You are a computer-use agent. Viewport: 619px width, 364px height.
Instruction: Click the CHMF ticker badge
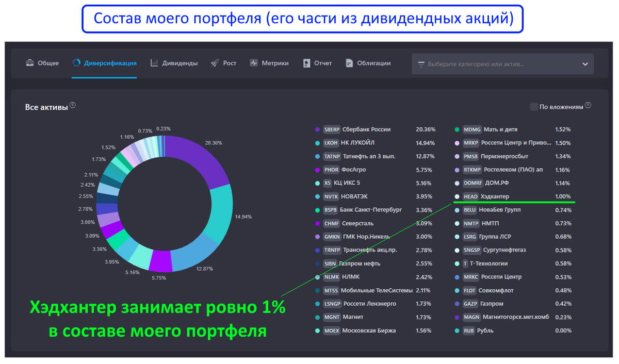331,223
